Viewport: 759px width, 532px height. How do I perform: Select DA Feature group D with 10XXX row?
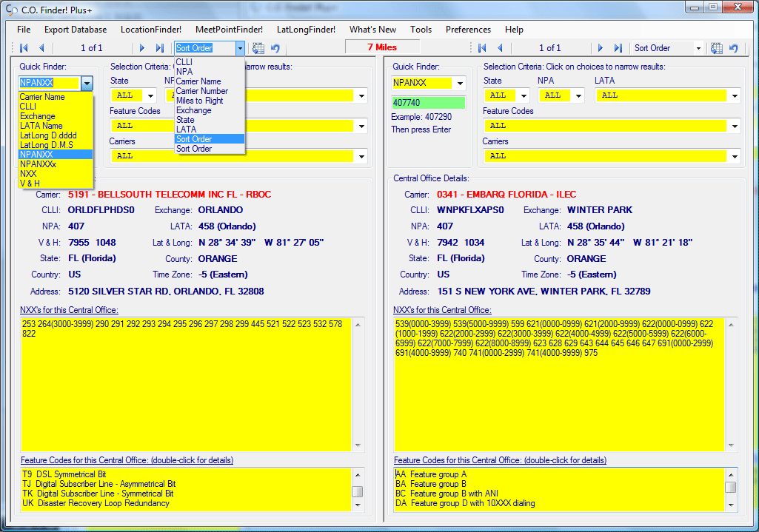coord(465,503)
